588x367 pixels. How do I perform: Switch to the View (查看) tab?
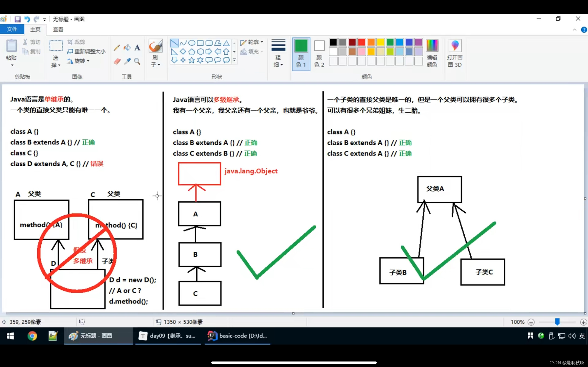coord(58,29)
